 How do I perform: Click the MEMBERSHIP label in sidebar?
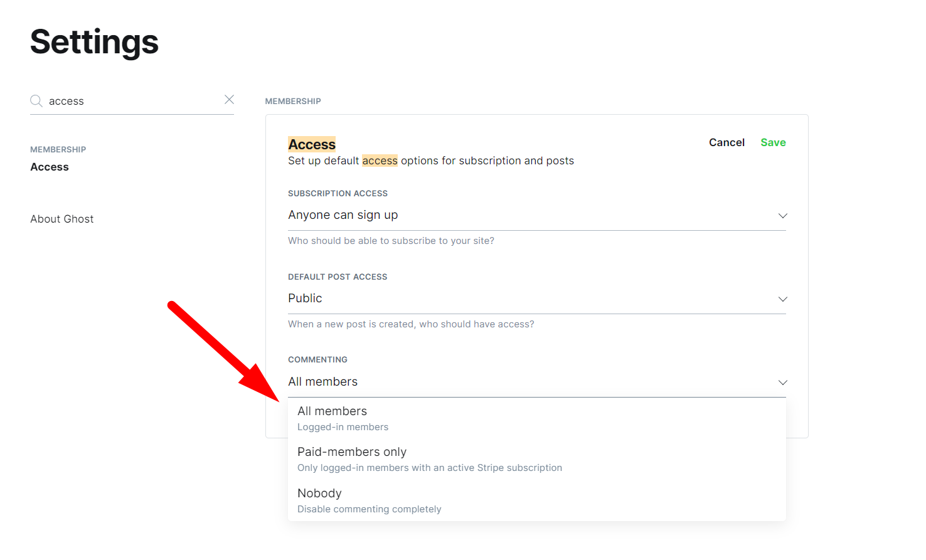tap(58, 149)
